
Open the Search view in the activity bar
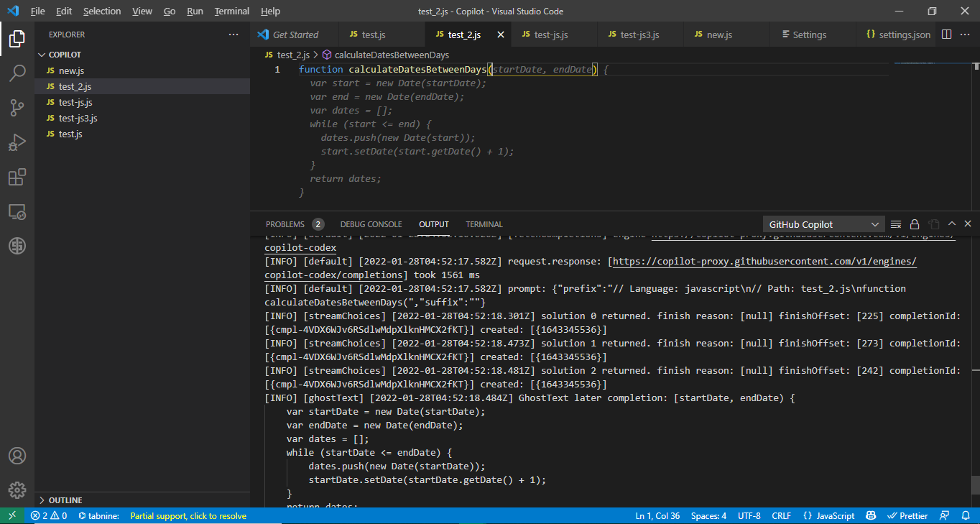pyautogui.click(x=17, y=73)
